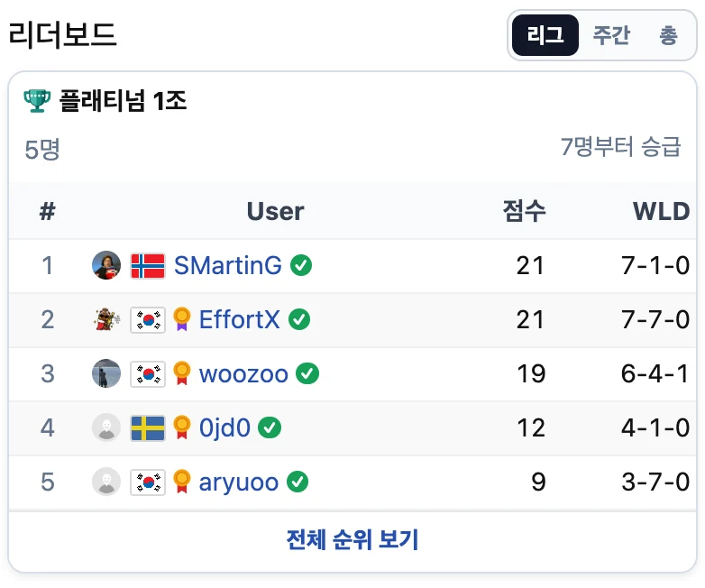Click the verified checkmark next to SMartinG
Viewport: 705px width, 588px height.
[x=301, y=265]
